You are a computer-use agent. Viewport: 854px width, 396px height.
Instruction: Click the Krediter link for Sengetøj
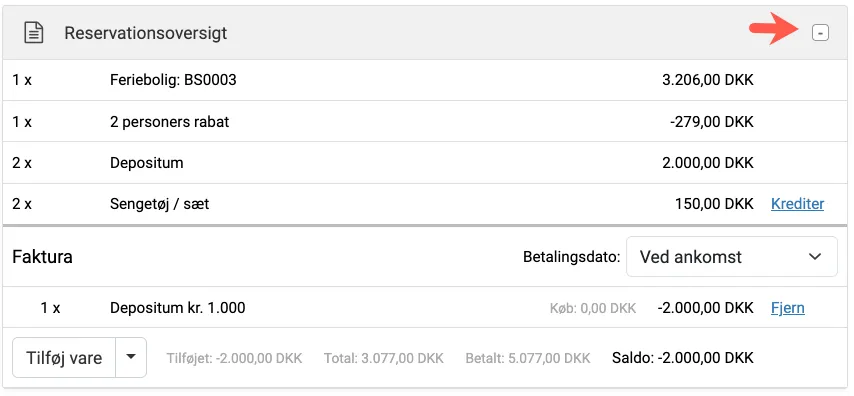(x=797, y=204)
